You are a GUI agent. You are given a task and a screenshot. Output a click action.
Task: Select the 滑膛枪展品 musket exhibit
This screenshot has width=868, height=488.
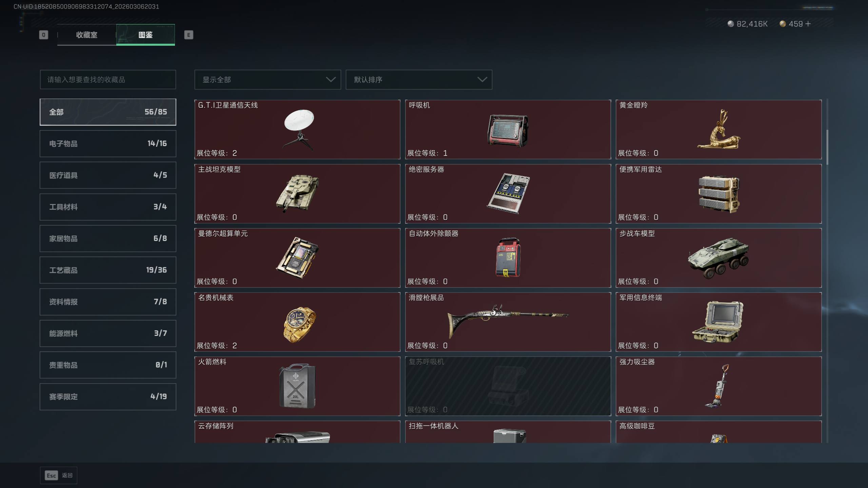coord(508,322)
